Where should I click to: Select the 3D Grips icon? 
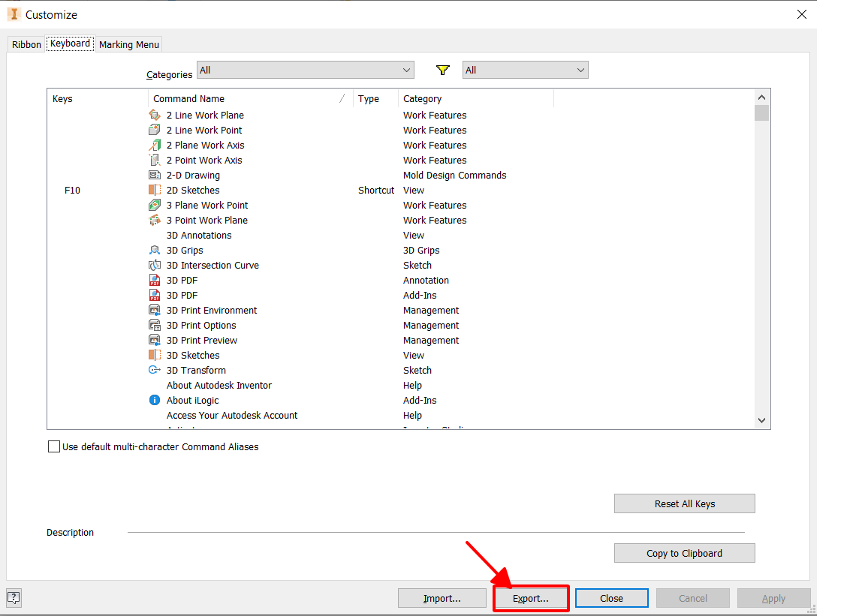155,250
